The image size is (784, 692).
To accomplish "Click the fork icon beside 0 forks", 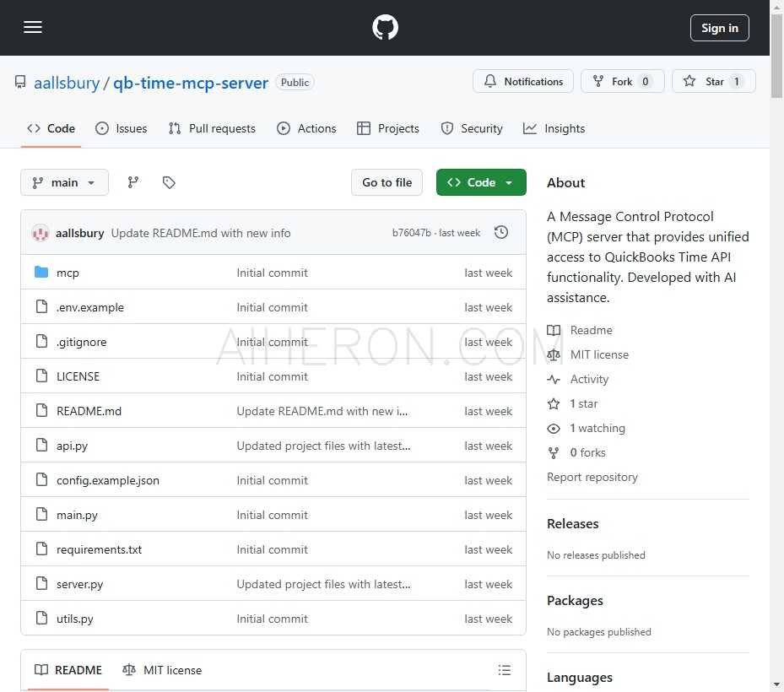I will pyautogui.click(x=554, y=452).
